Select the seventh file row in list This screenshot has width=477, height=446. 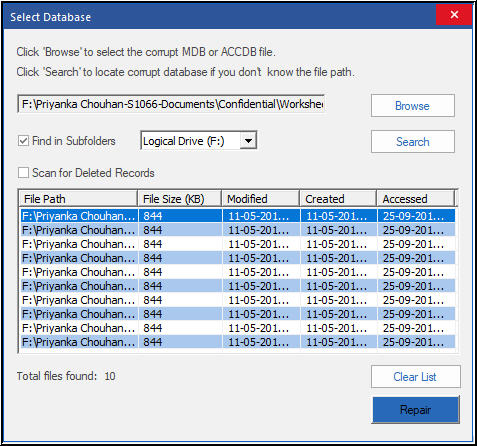[238, 300]
